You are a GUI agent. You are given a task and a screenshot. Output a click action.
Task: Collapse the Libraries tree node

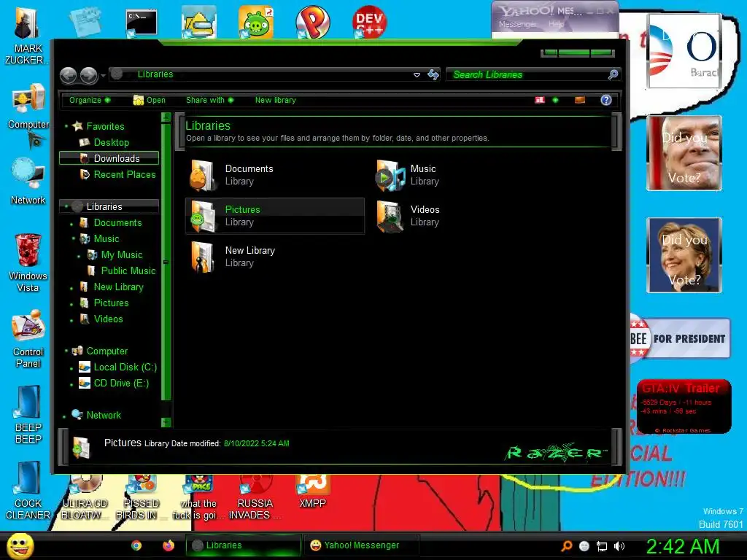tap(66, 206)
